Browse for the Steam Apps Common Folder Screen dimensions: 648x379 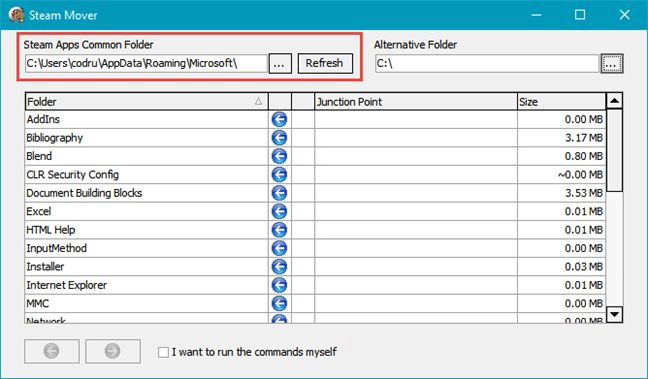click(280, 64)
